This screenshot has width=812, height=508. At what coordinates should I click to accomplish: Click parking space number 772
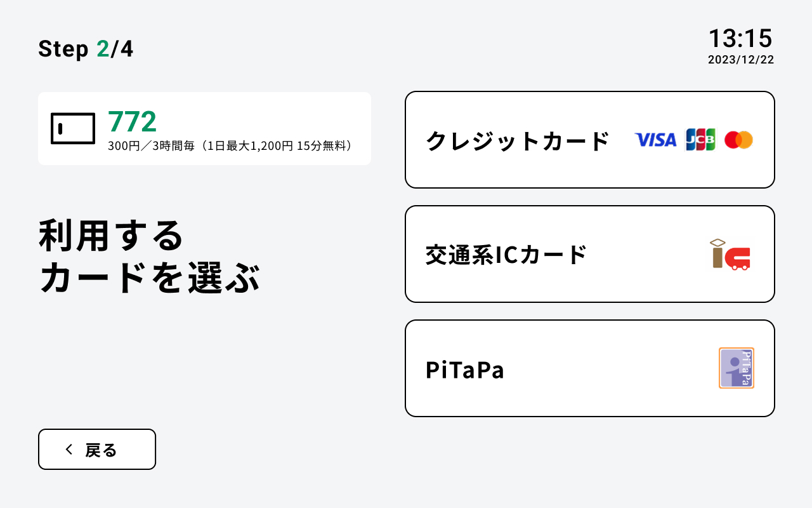click(x=132, y=121)
